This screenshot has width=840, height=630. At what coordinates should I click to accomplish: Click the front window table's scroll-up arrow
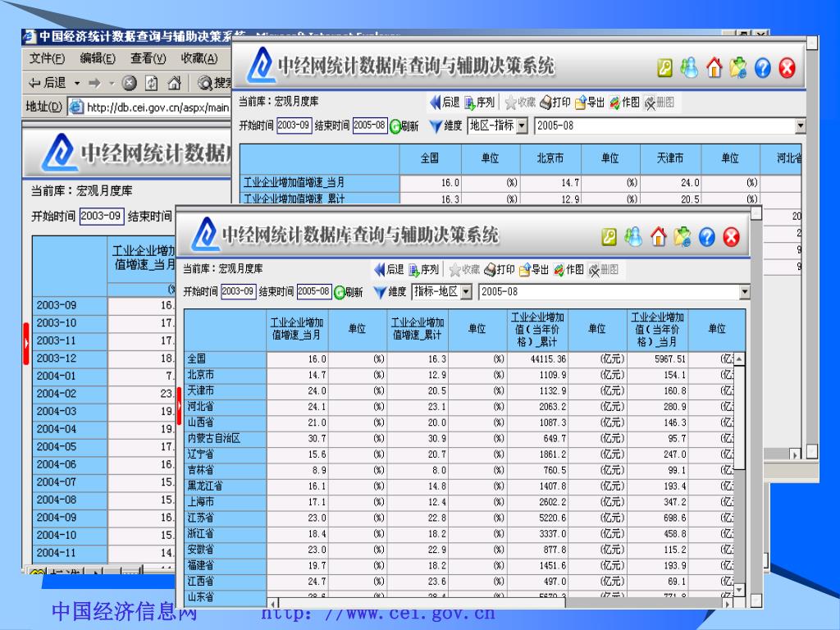click(x=739, y=359)
